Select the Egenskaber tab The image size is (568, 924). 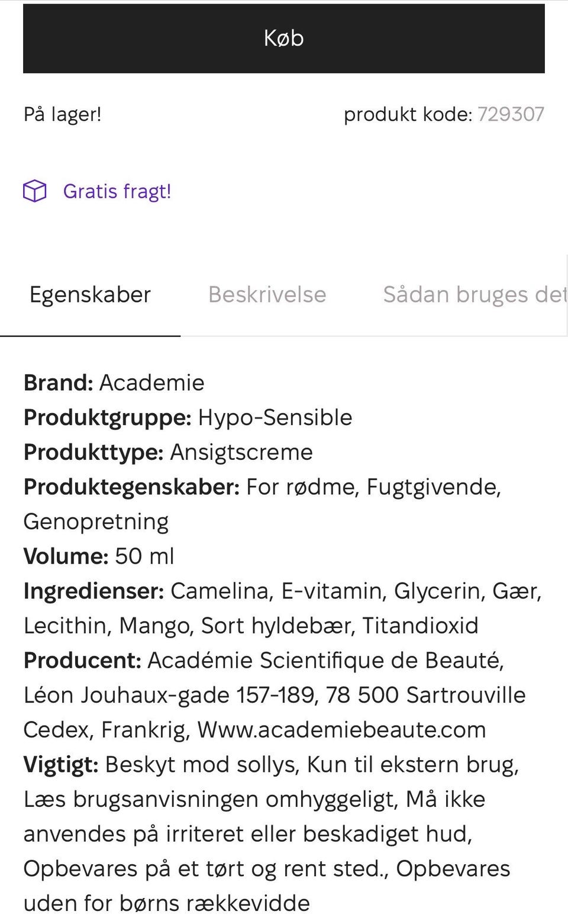(89, 295)
